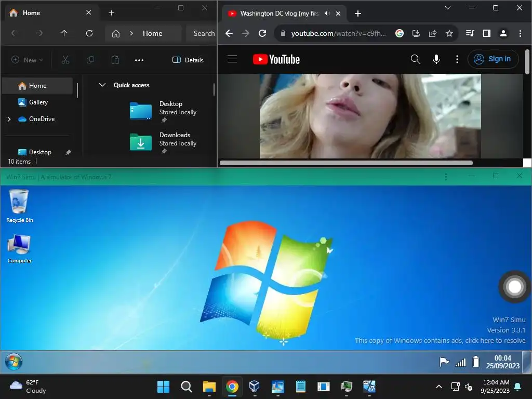532x399 pixels.
Task: Switch to the Home tab in Explorer
Action: pyautogui.click(x=51, y=13)
